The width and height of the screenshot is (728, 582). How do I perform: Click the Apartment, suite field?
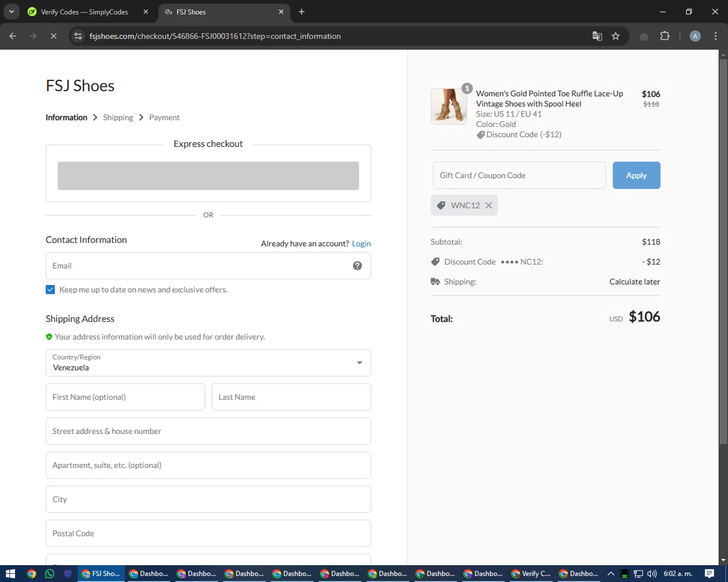coord(208,465)
